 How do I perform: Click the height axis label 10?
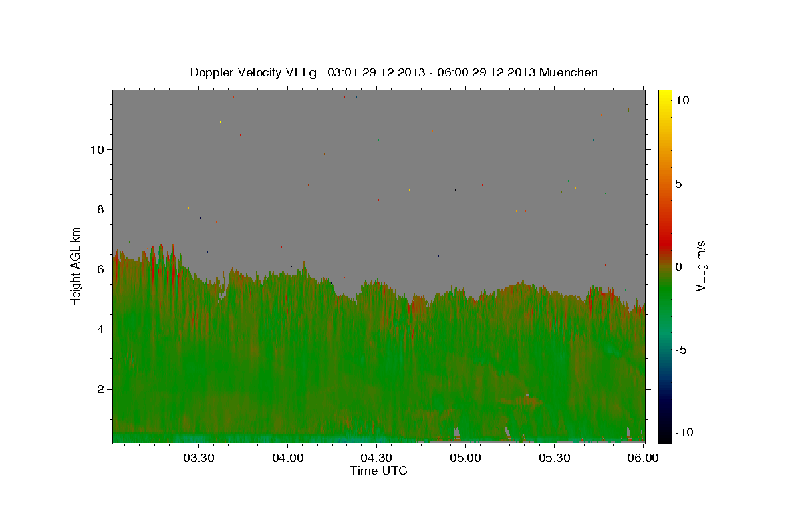click(96, 149)
